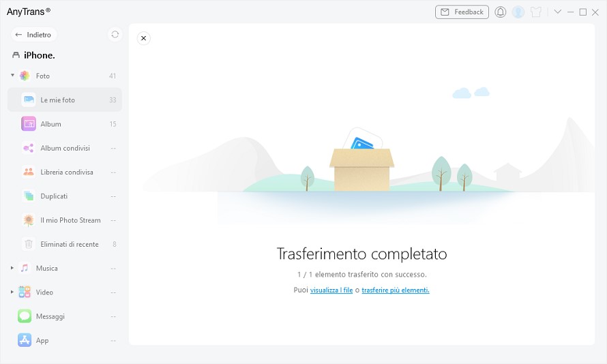Click the Indietro back button
This screenshot has height=364, width=607.
coord(33,35)
